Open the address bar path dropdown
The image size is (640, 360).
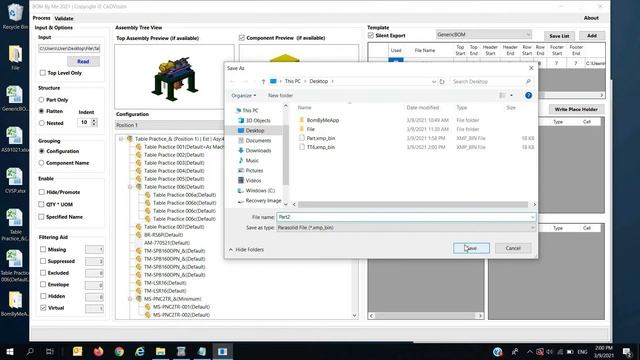coord(434,81)
